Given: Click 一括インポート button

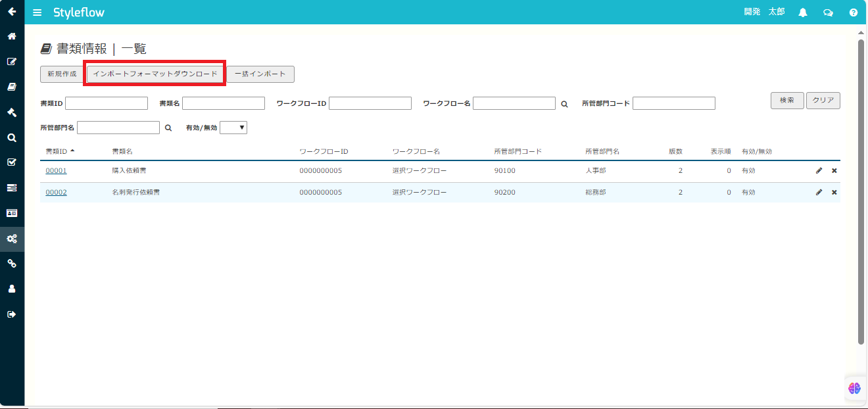Looking at the screenshot, I should [x=260, y=74].
